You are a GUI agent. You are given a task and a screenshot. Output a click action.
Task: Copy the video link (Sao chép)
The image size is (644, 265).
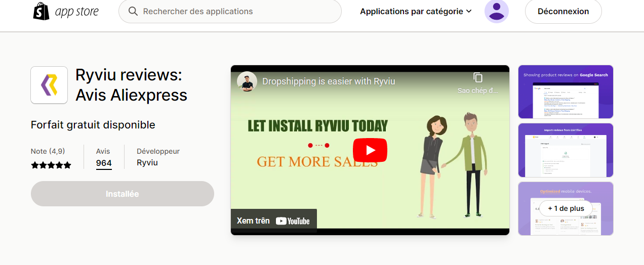point(478,83)
